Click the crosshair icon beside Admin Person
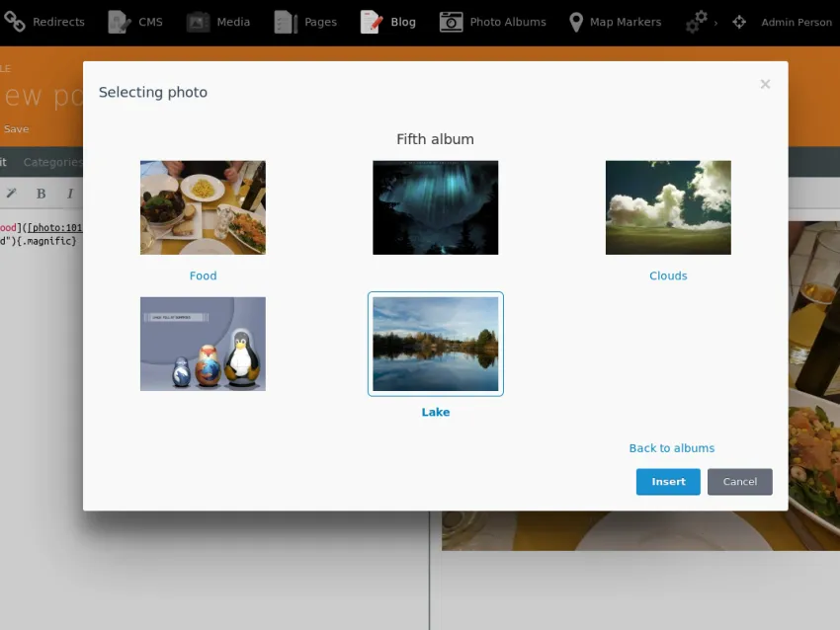Screen dimensions: 840x630 pyautogui.click(x=739, y=22)
